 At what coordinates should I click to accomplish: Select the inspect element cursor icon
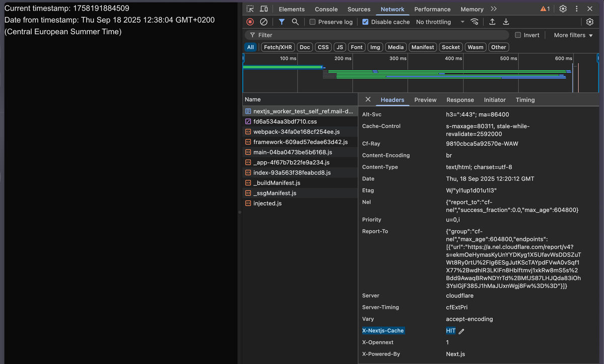click(250, 9)
